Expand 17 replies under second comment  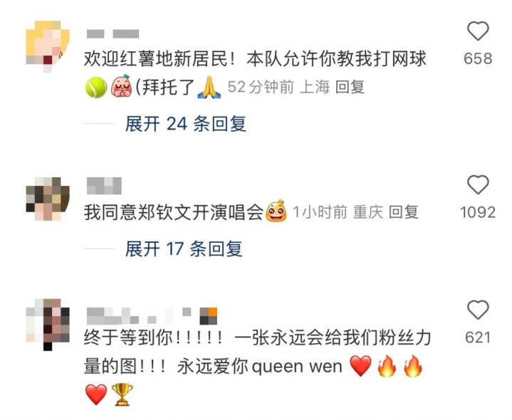tap(184, 249)
